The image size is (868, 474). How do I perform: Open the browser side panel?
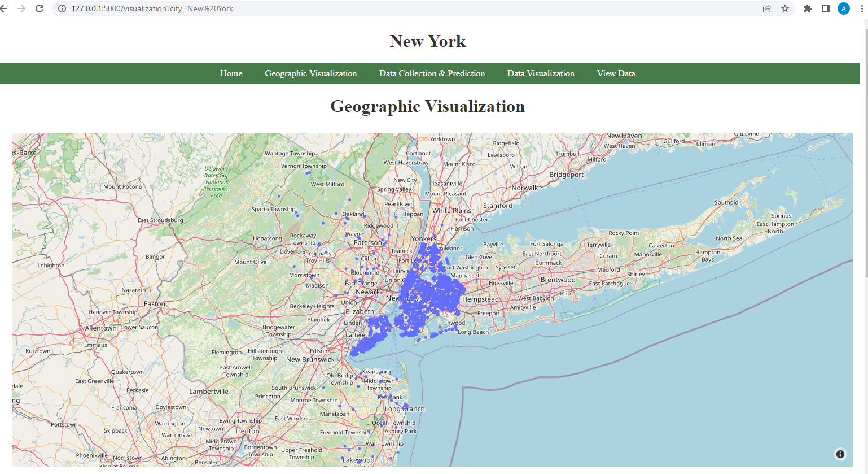pos(826,8)
